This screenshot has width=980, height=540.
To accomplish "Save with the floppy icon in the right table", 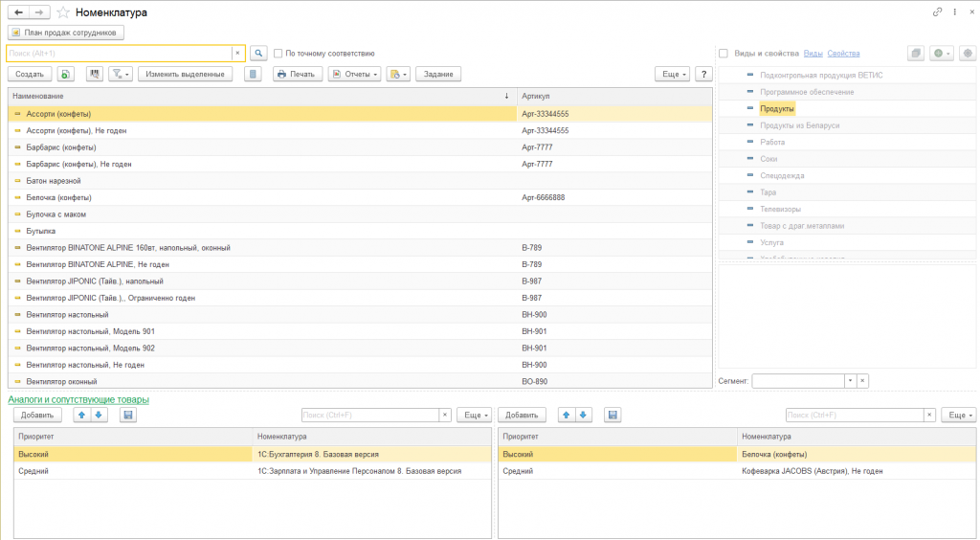I will click(612, 415).
